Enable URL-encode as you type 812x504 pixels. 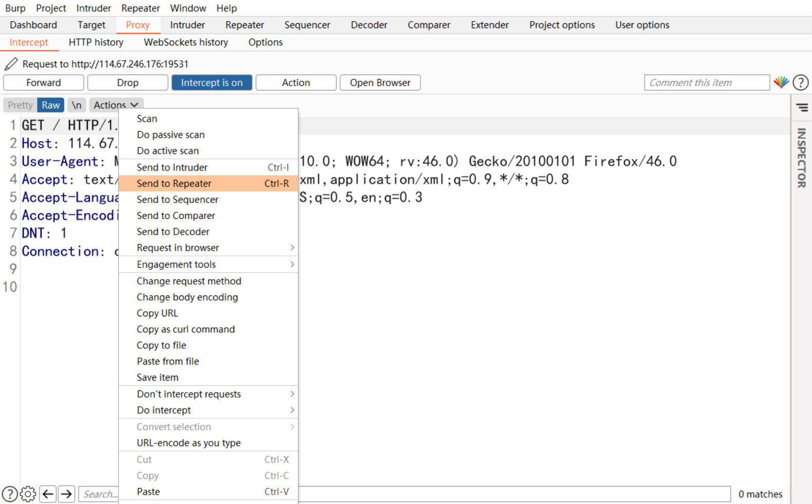coord(208,443)
